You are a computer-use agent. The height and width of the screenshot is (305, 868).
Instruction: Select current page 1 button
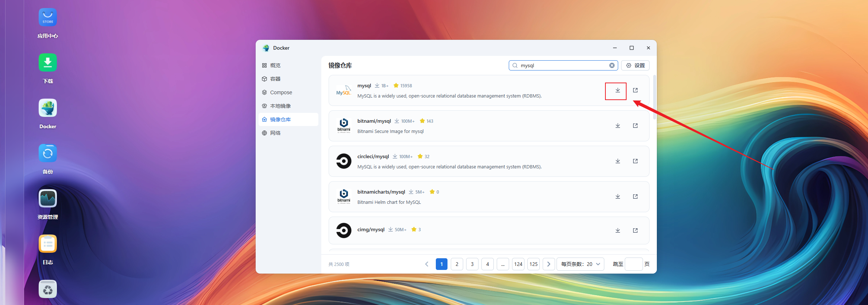point(442,264)
